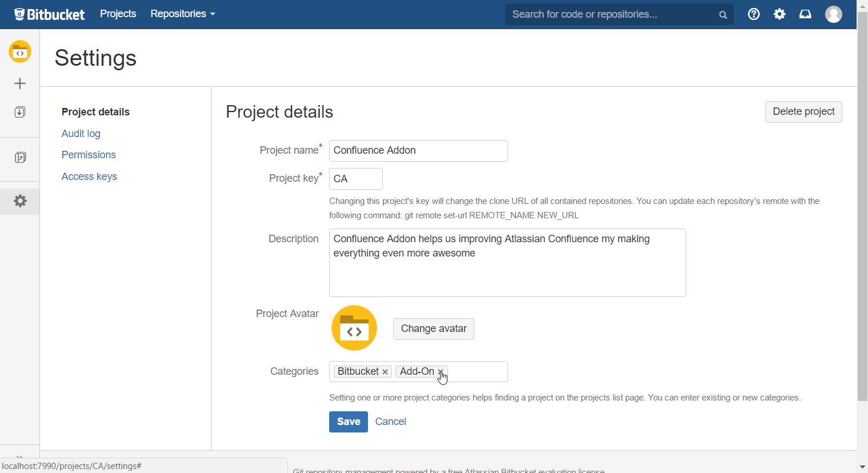Open the settings gear in the left sidebar
Image resolution: width=868 pixels, height=473 pixels.
[20, 201]
